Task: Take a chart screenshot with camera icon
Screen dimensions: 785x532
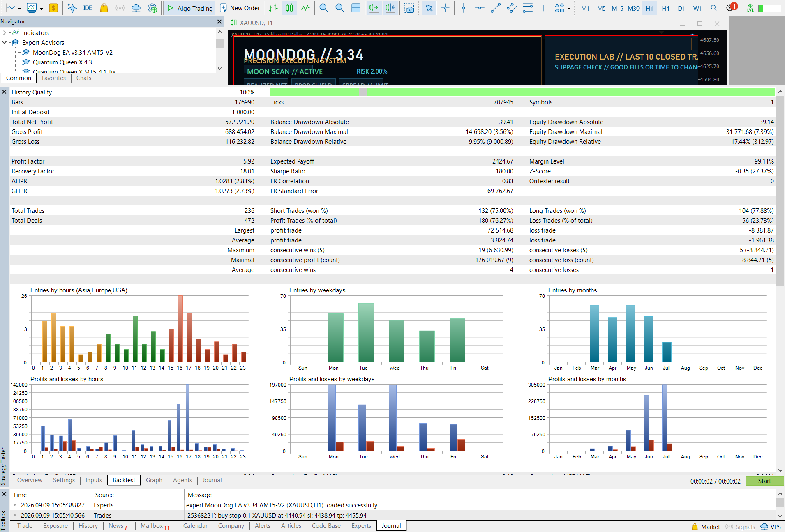Action: (x=409, y=8)
